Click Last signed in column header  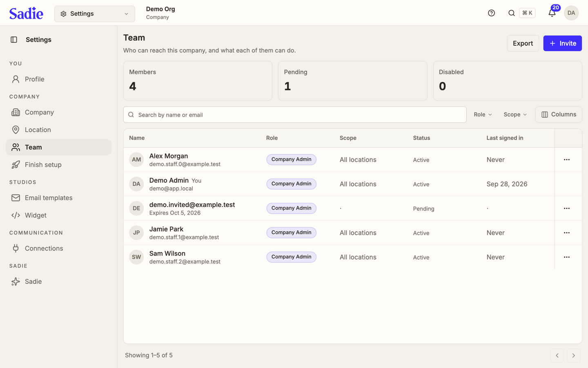click(x=505, y=138)
